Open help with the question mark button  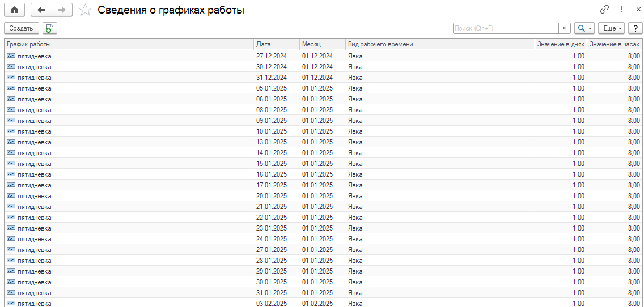[x=635, y=28]
